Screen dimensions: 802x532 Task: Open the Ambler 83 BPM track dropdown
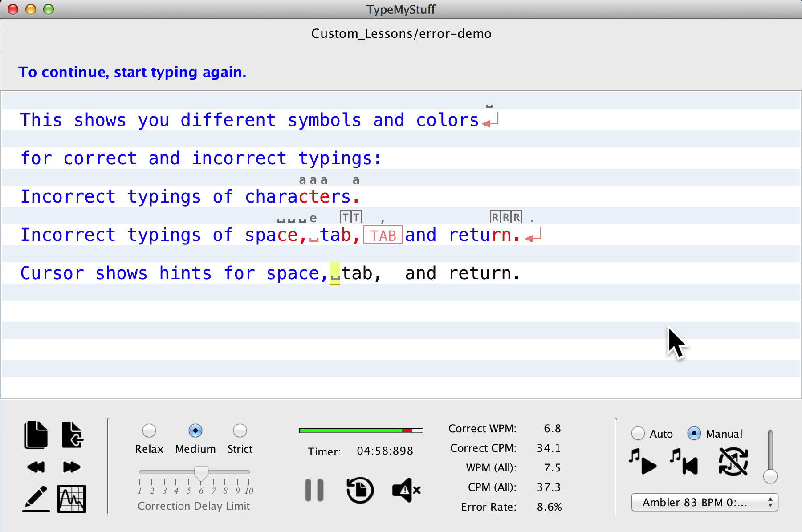(x=704, y=503)
